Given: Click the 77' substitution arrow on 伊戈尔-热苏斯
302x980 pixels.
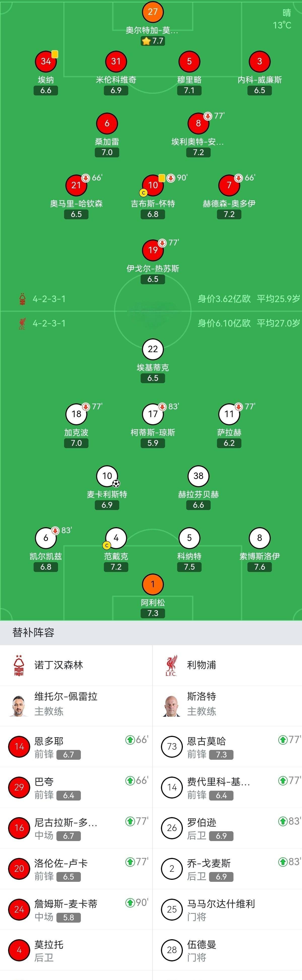Looking at the screenshot, I should 163,243.
